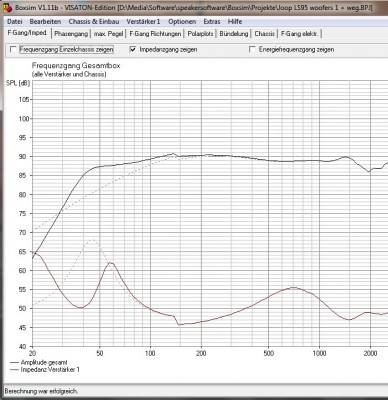Open the Optionen menu
The height and width of the screenshot is (400, 388).
tap(182, 22)
